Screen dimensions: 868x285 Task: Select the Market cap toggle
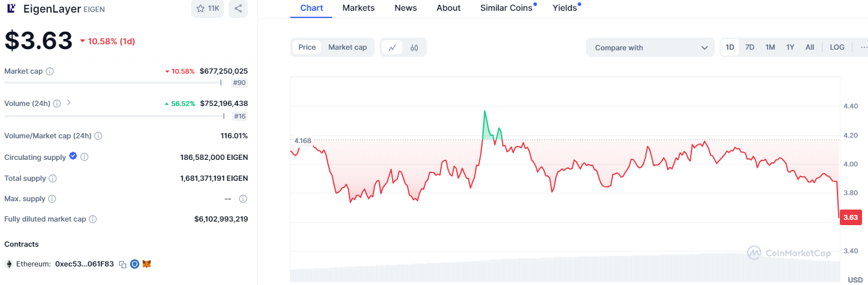347,47
